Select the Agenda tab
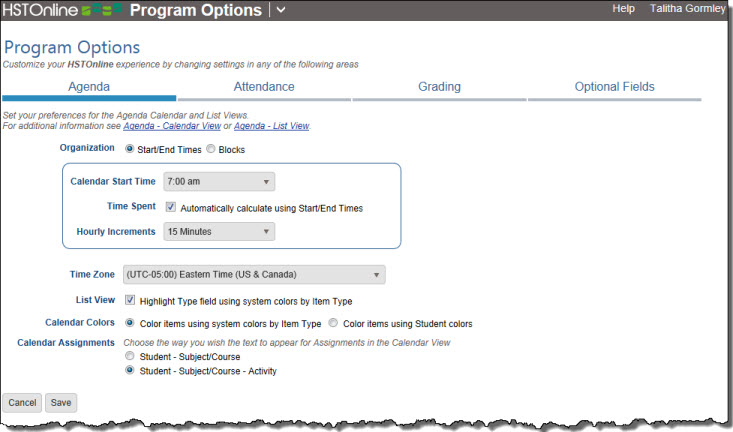This screenshot has height=432, width=733. coord(89,86)
